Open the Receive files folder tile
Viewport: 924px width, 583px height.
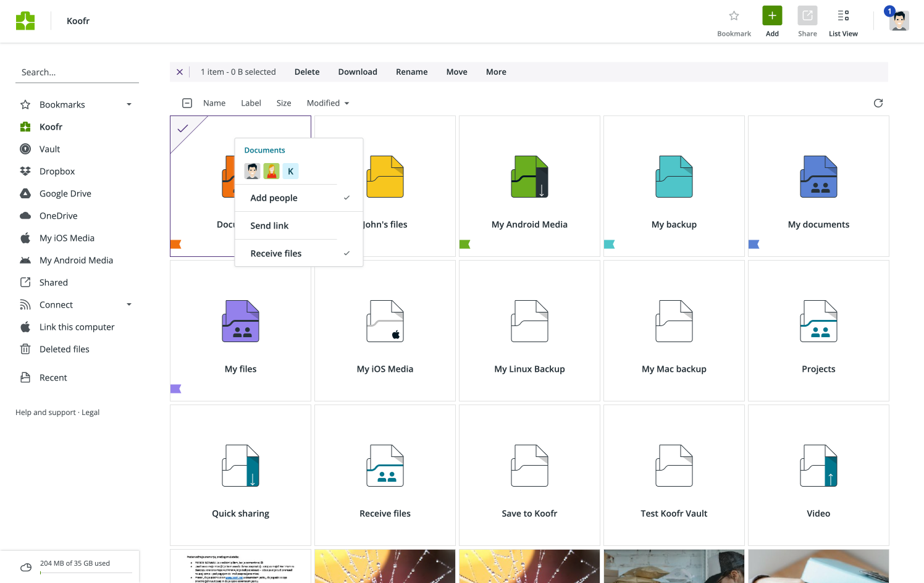click(x=385, y=475)
